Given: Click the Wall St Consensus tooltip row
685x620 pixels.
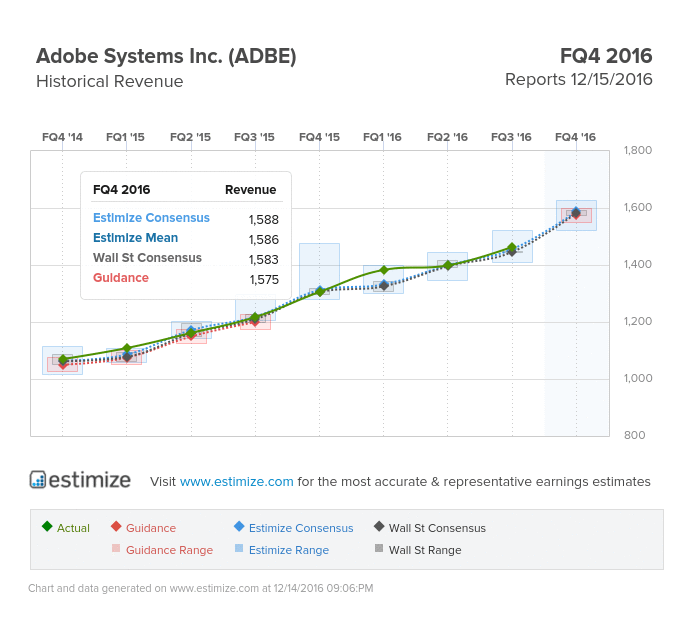Looking at the screenshot, I should (186, 258).
